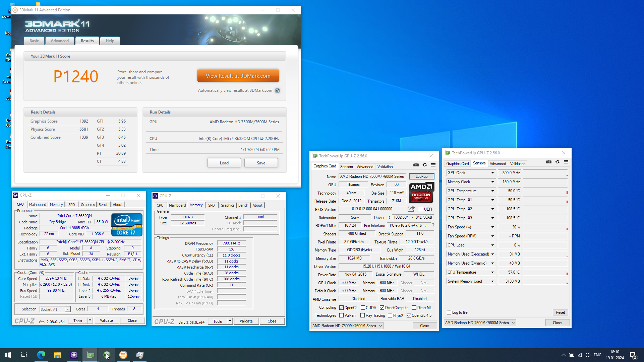Open GPU selector dropdown in GPU-Z Sensors window
Image resolution: width=644 pixels, height=362 pixels.
(480, 323)
